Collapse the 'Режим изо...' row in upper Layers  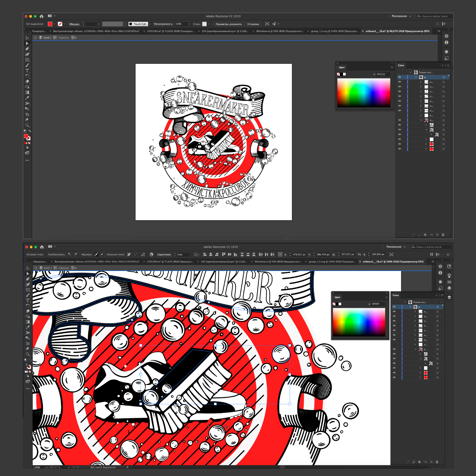pyautogui.click(x=411, y=72)
